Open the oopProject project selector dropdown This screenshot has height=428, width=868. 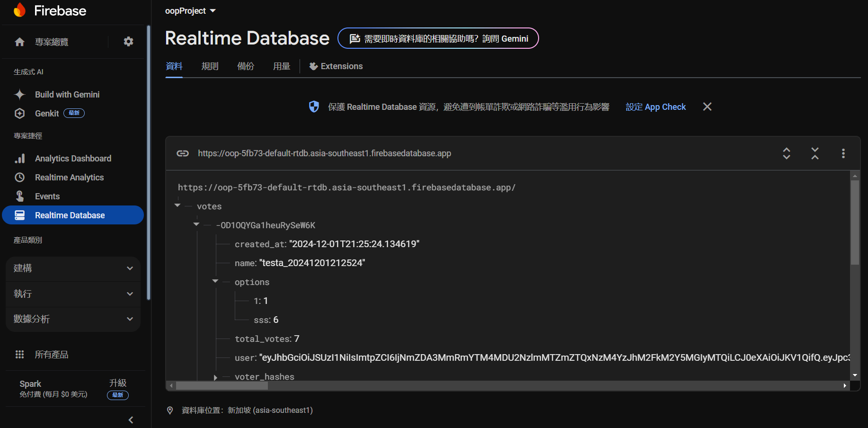(x=190, y=11)
